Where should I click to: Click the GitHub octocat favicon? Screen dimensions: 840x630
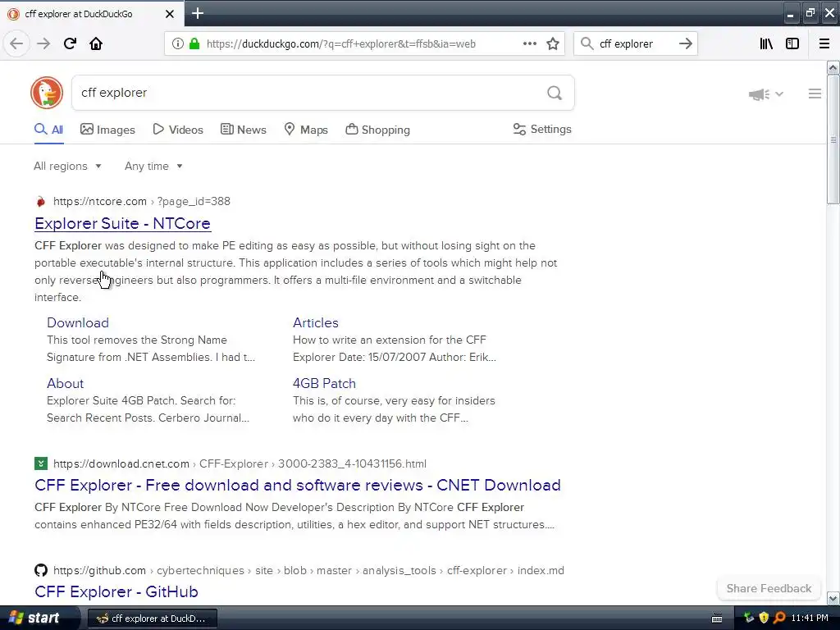tap(41, 570)
